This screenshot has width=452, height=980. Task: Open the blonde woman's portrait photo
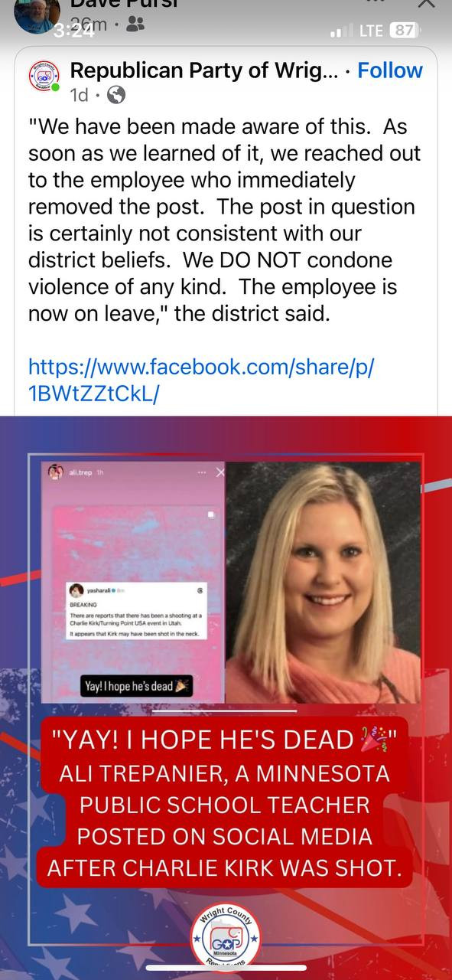tap(323, 582)
